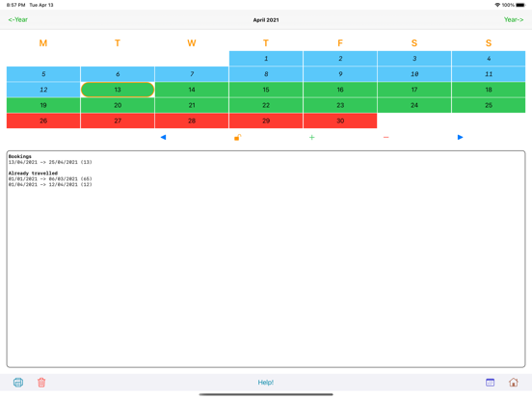Add booking with green plus icon

pyautogui.click(x=312, y=137)
